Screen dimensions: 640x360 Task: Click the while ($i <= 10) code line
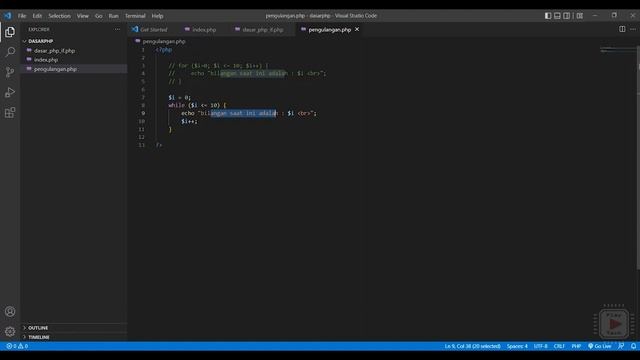(197, 105)
